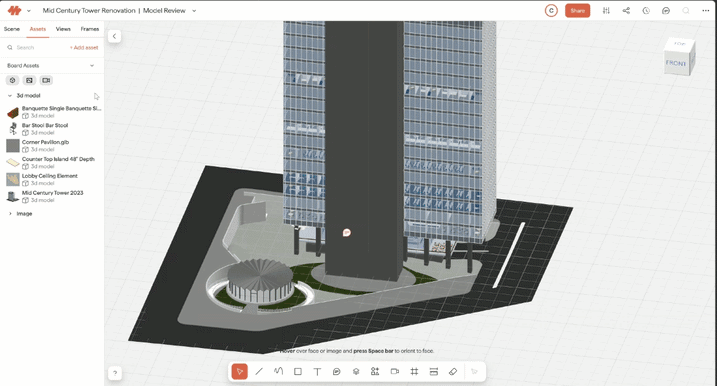Activate the Text tool
717x386 pixels.
(317, 371)
